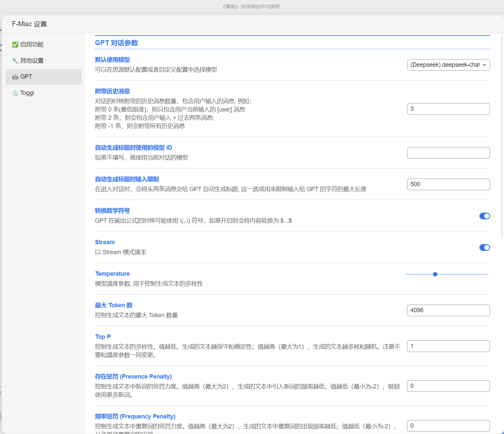Open the 默认使用模型 deepseek-chat dropdown
The image size is (504, 434).
(x=448, y=65)
